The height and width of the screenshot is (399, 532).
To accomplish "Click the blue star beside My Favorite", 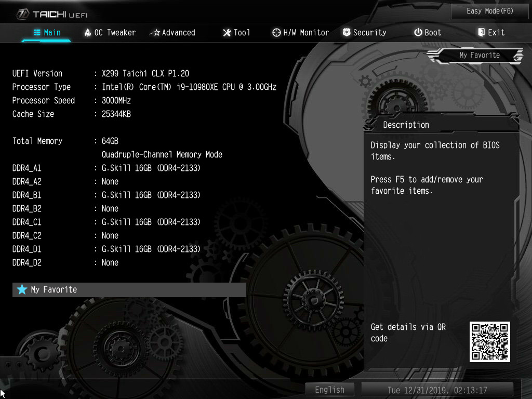I will [x=22, y=289].
